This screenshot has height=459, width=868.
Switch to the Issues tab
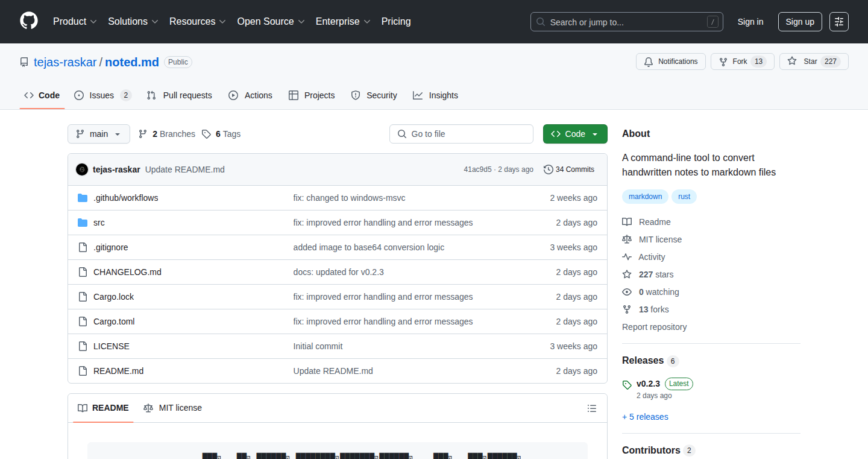[x=102, y=95]
